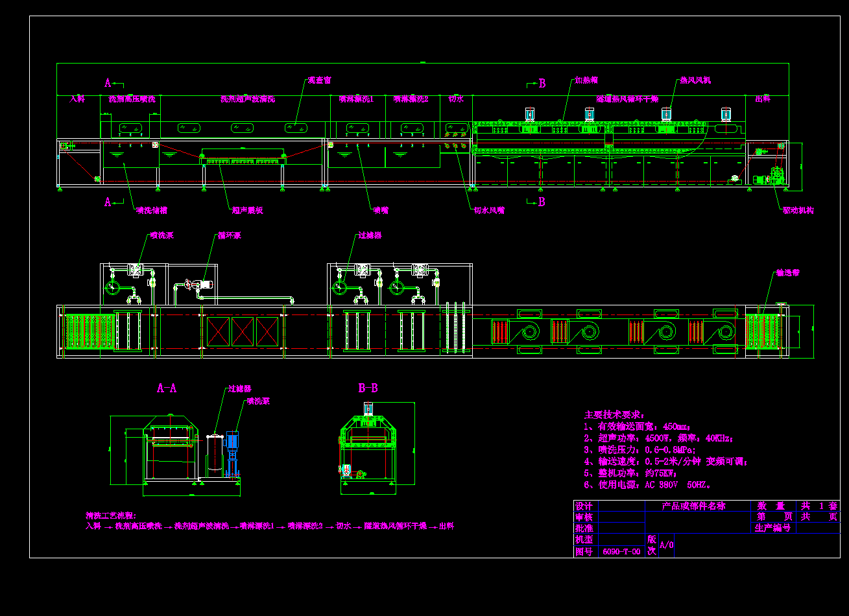
Task: Click the 'B-B' section view title
Action: [368, 388]
